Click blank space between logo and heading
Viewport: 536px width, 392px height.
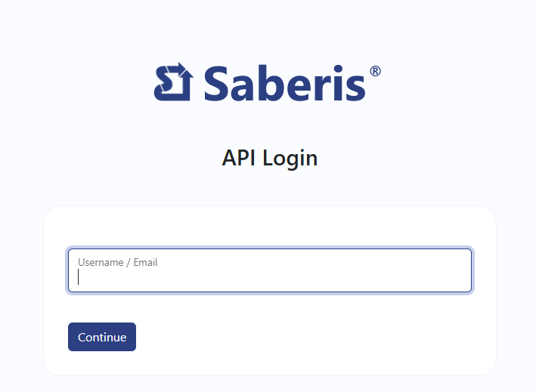pyautogui.click(x=268, y=125)
